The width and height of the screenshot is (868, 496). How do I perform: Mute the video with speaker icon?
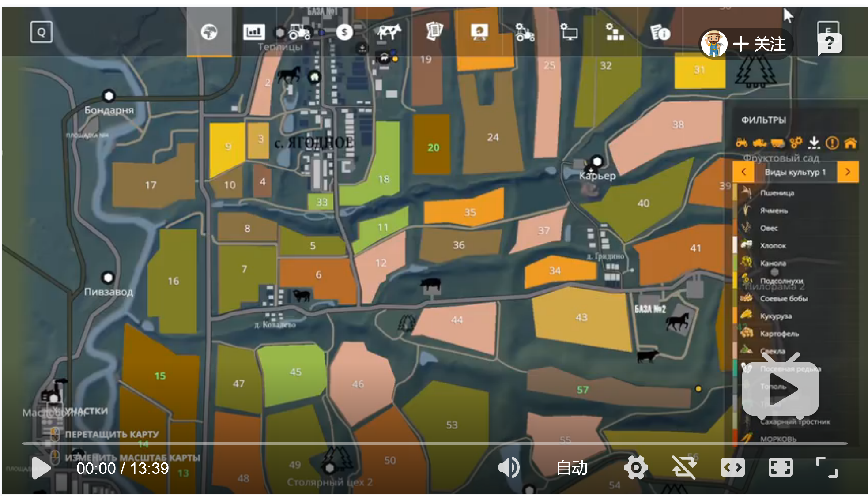point(509,468)
